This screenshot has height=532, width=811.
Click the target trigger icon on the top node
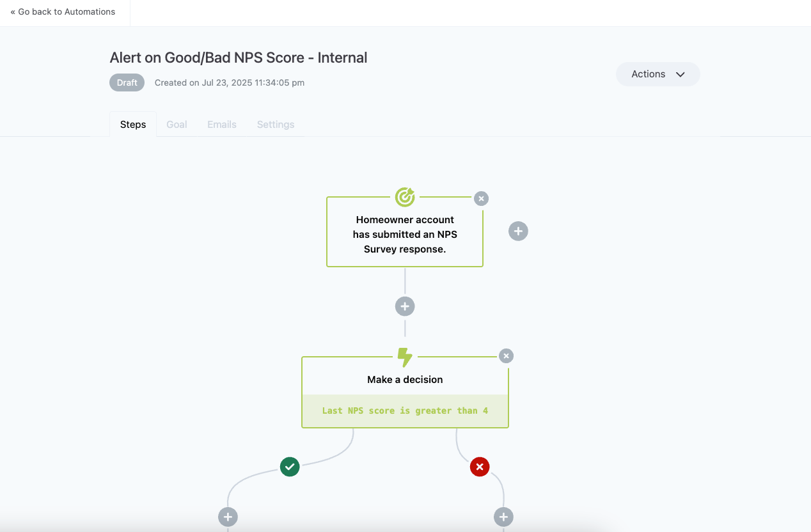tap(405, 197)
